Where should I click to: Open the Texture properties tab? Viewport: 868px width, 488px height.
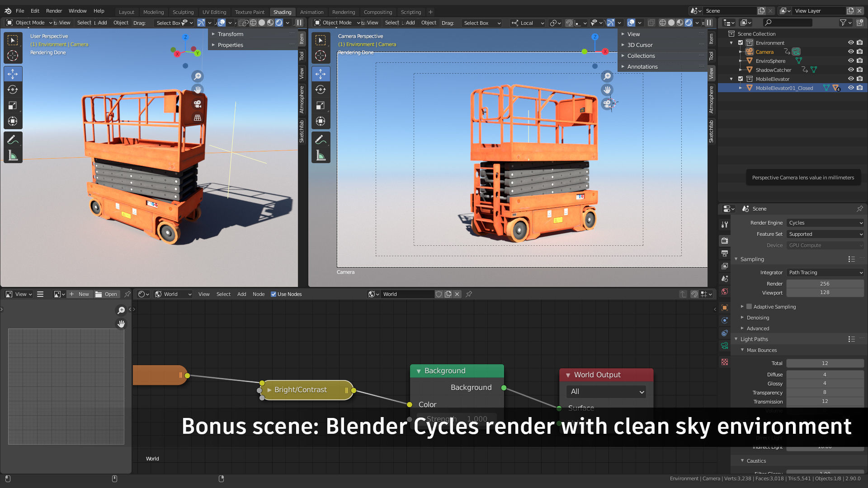point(725,362)
